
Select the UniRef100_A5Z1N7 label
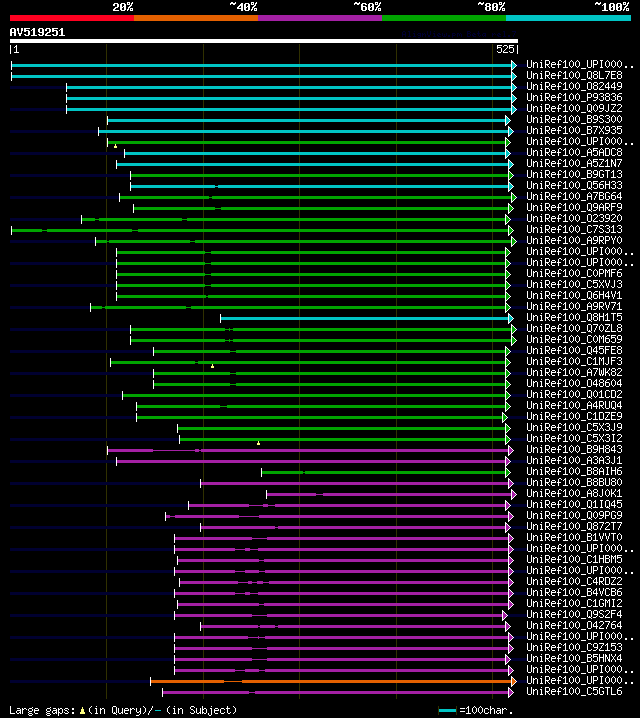pyautogui.click(x=574, y=163)
